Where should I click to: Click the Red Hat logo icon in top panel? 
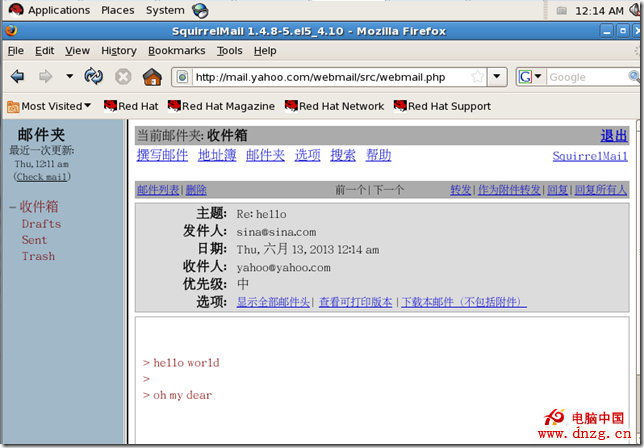tap(16, 9)
